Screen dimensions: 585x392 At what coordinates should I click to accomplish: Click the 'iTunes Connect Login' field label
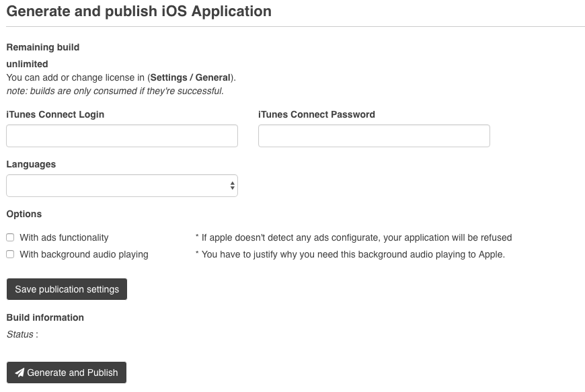[x=55, y=114]
